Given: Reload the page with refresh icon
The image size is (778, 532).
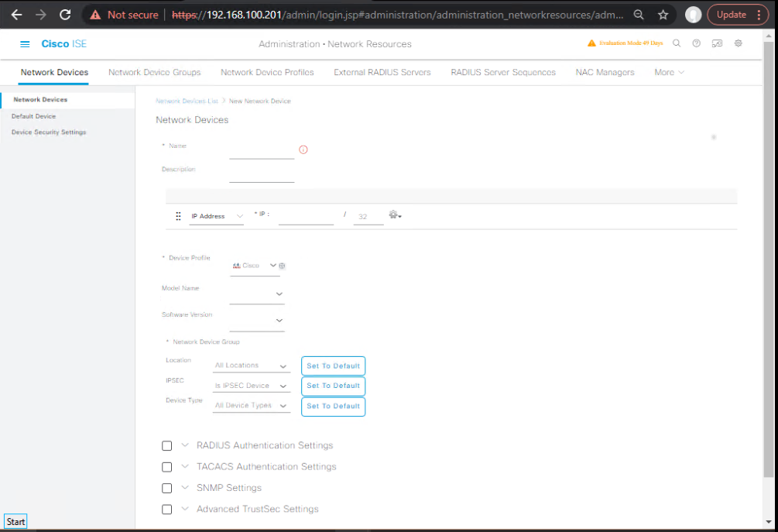Looking at the screenshot, I should click(x=65, y=15).
